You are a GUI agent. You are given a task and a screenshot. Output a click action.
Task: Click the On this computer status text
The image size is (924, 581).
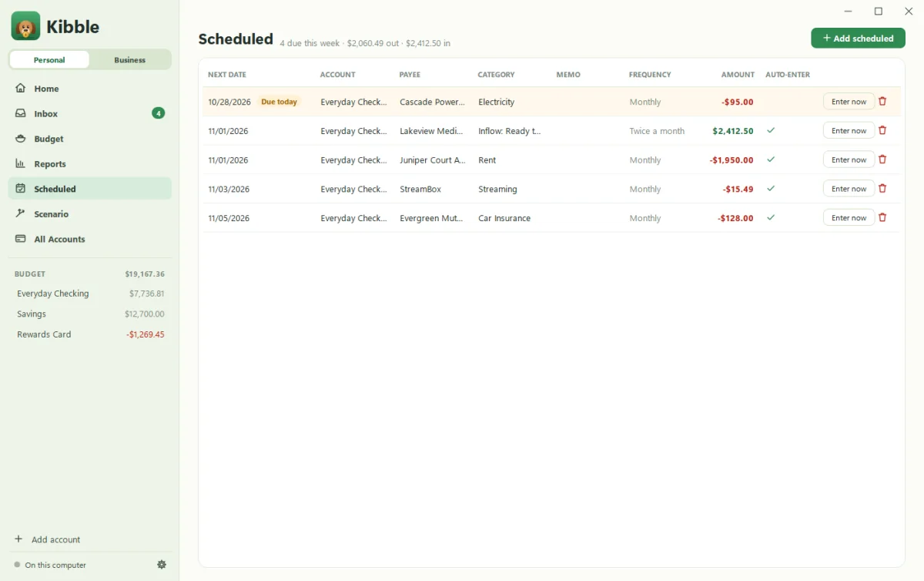pyautogui.click(x=55, y=565)
